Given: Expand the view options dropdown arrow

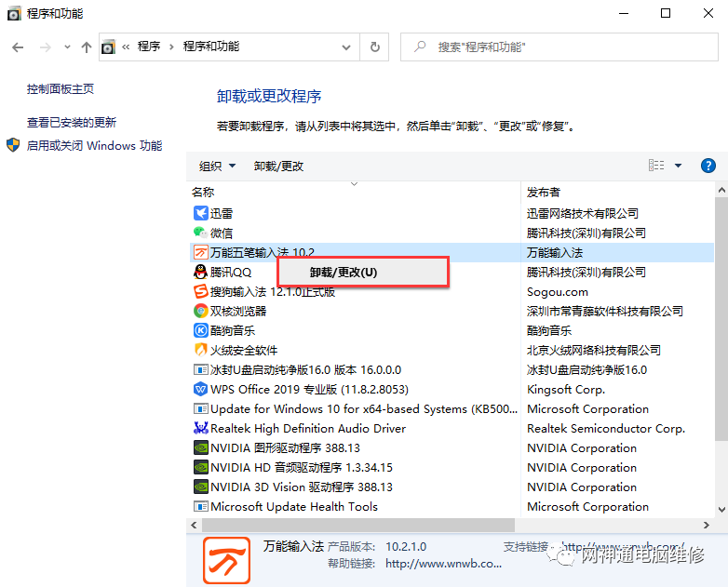Looking at the screenshot, I should tap(679, 166).
